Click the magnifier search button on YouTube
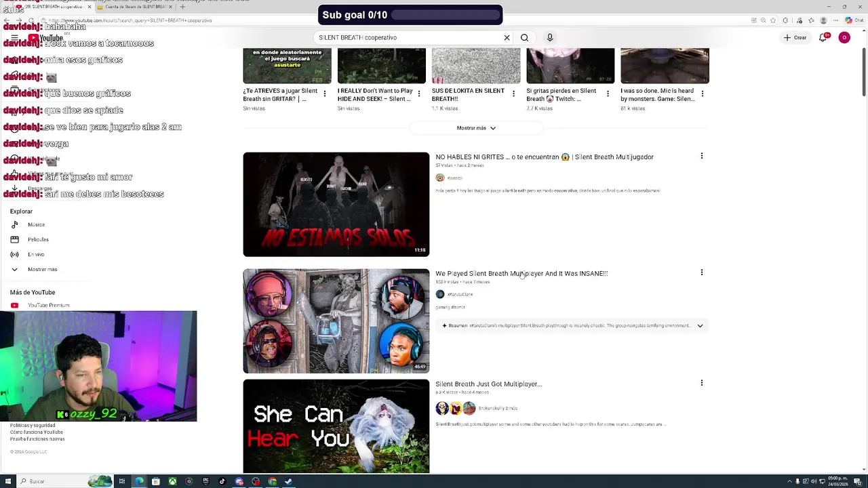The height and width of the screenshot is (488, 868). pyautogui.click(x=524, y=38)
